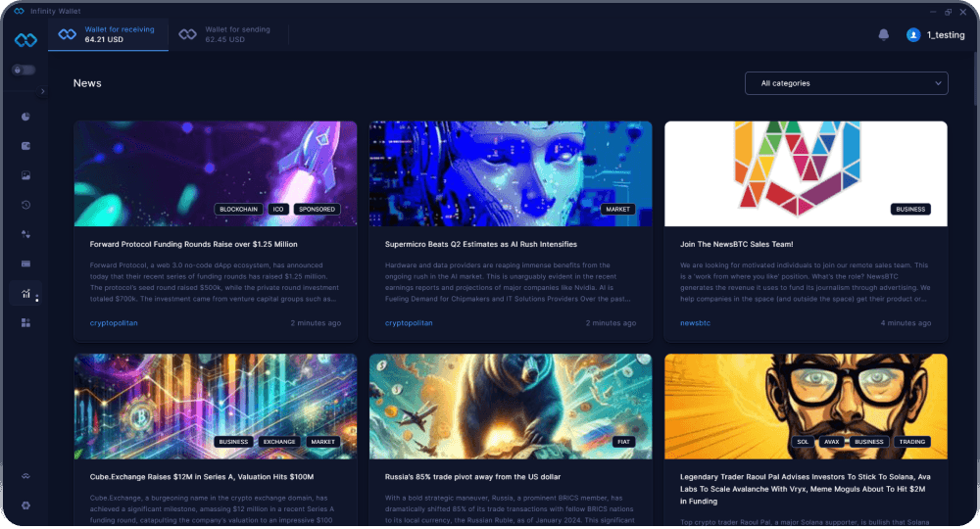Screen dimensions: 980x529
Task: Click the blue AI face thumbnail
Action: [511, 173]
